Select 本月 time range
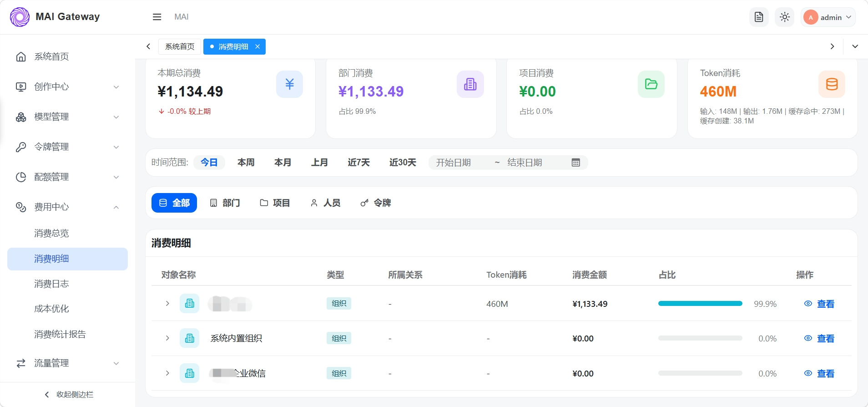This screenshot has height=407, width=868. tap(283, 163)
